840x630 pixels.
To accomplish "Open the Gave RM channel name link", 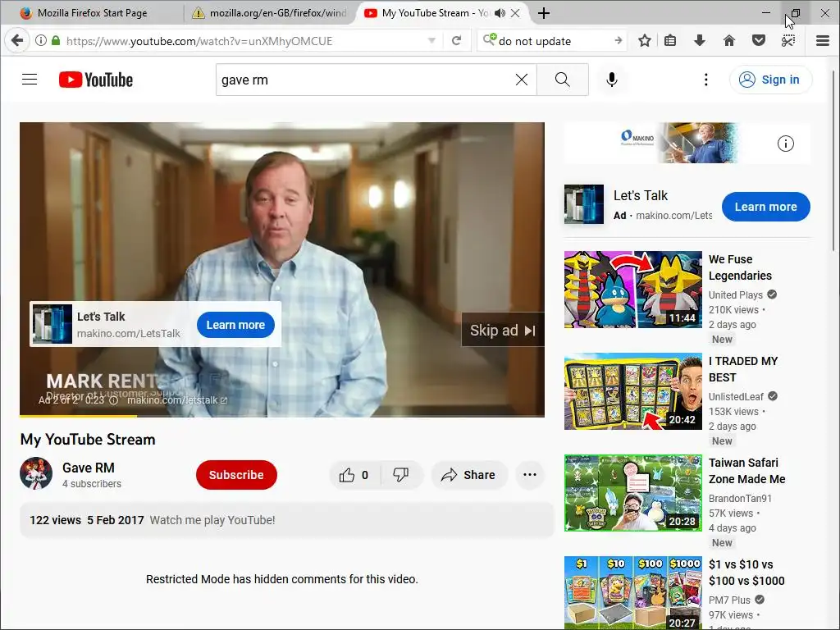I will pyautogui.click(x=89, y=468).
